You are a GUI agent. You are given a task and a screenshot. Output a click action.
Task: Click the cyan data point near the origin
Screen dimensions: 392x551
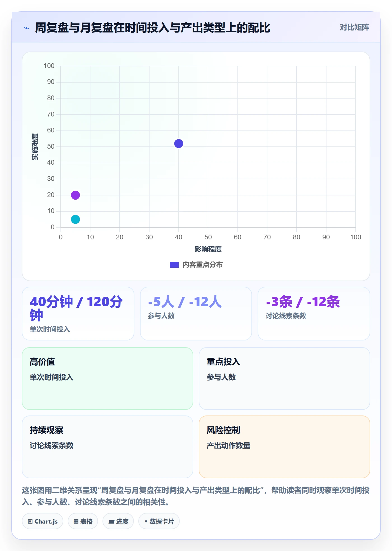[75, 219]
